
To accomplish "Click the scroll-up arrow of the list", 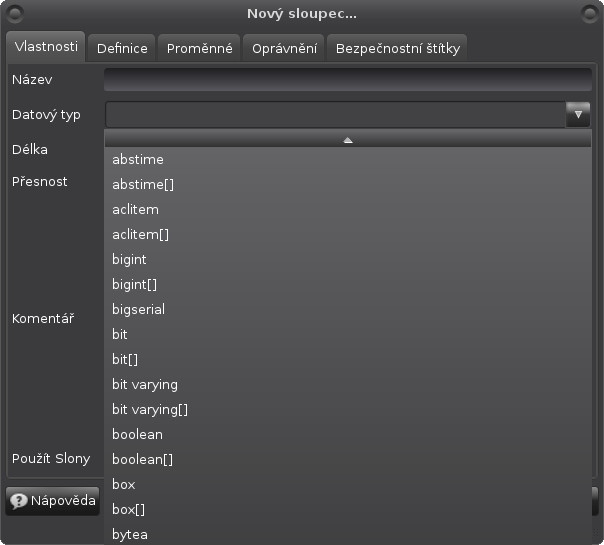I will click(x=348, y=140).
